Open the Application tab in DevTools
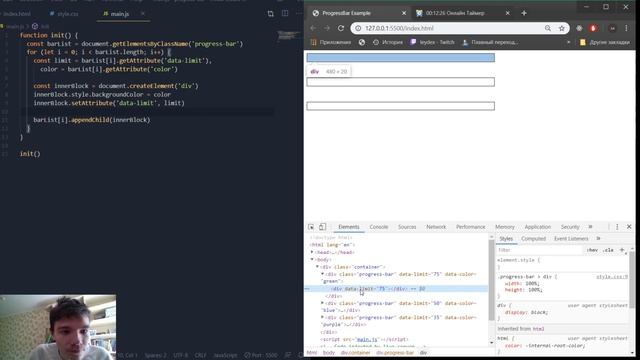This screenshot has height=360, width=640. click(538, 227)
